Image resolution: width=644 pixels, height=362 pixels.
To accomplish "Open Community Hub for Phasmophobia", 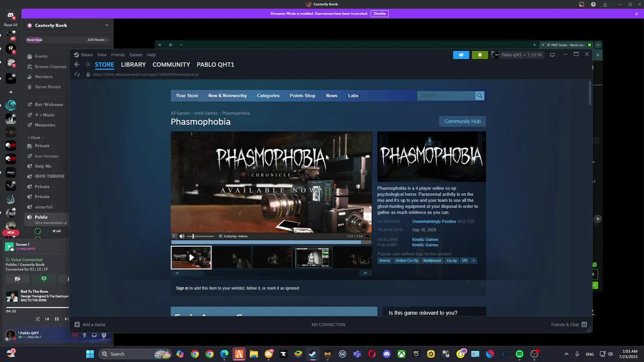I will point(462,121).
